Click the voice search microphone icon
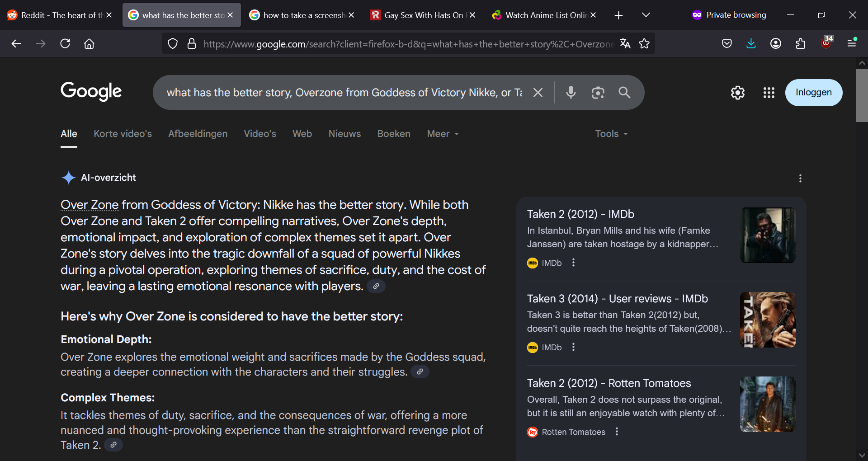Viewport: 868px width, 461px height. click(x=571, y=93)
